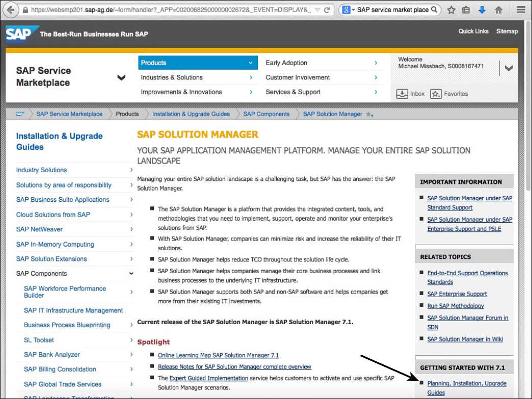This screenshot has height=399, width=532.
Task: Click the add-to-favorites star after SAP Solution Manager breadcrumb
Action: click(x=369, y=115)
